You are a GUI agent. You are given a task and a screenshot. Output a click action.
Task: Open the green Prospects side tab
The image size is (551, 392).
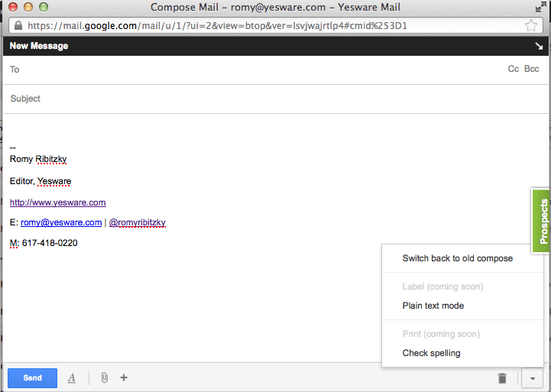coord(541,222)
